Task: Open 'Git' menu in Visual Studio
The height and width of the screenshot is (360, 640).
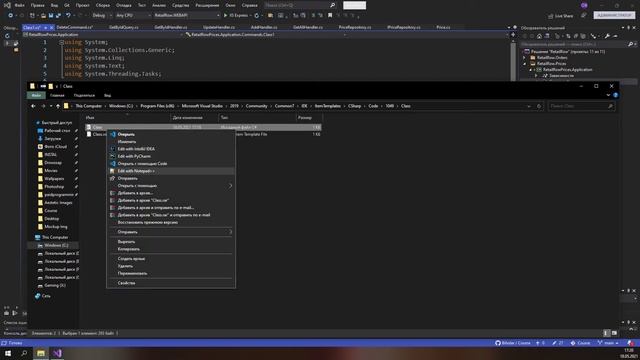Action: pyautogui.click(x=67, y=5)
